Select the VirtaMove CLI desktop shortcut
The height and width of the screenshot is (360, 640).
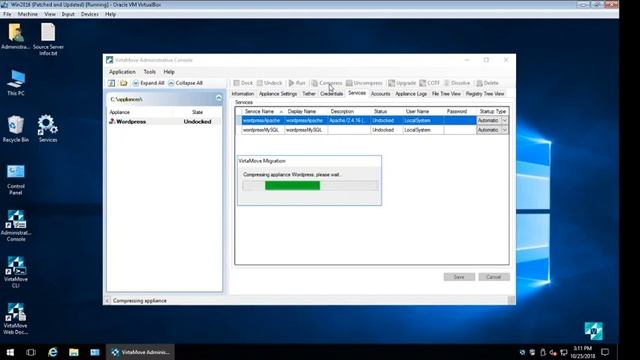coord(16,272)
